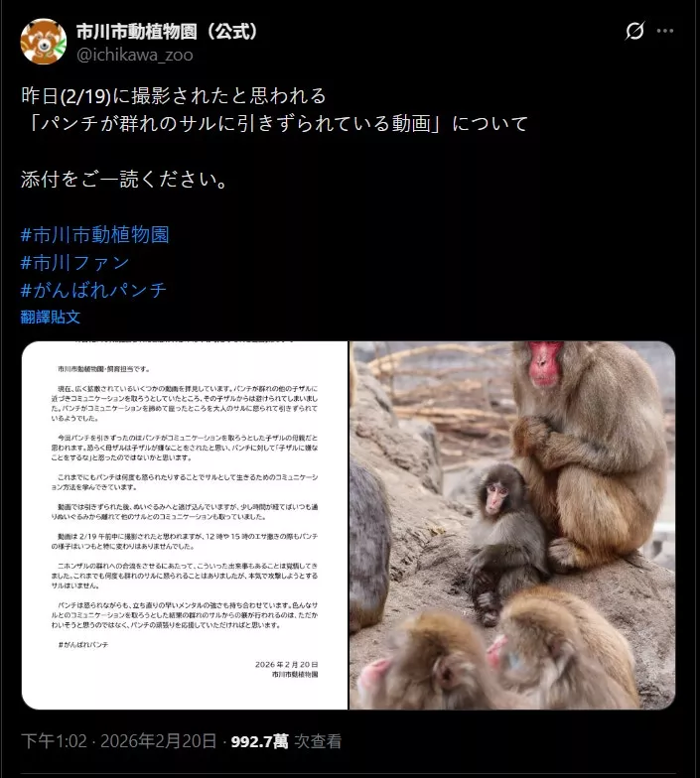Click the 2026年2月20日 date in the document

tap(286, 665)
